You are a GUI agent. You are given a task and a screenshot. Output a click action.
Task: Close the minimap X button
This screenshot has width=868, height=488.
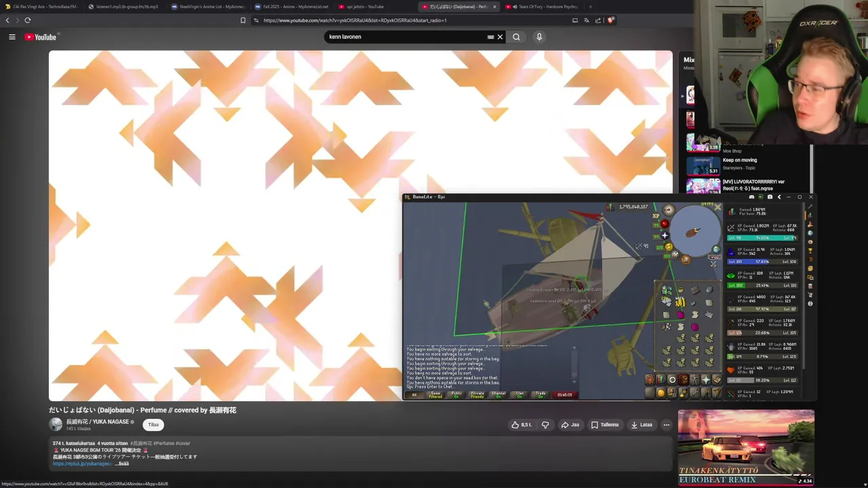point(717,207)
